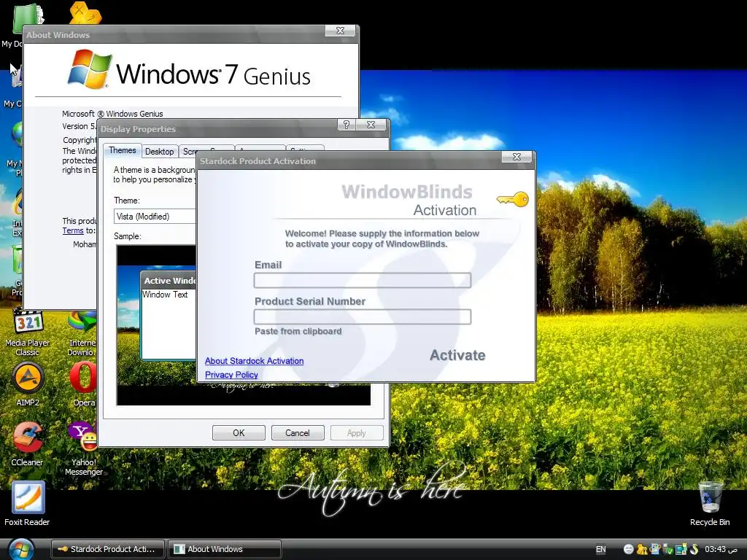This screenshot has height=560, width=747.
Task: Switch to the Desktop tab
Action: pyautogui.click(x=159, y=152)
